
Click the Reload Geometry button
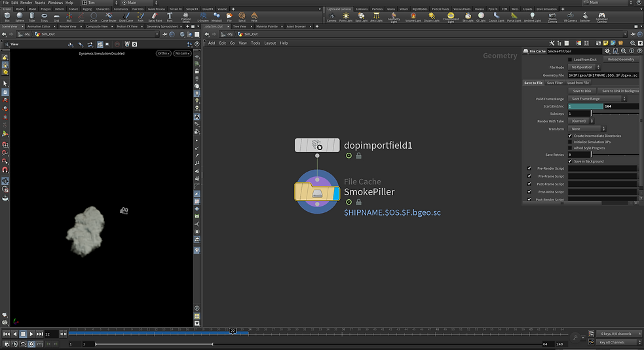pos(621,59)
